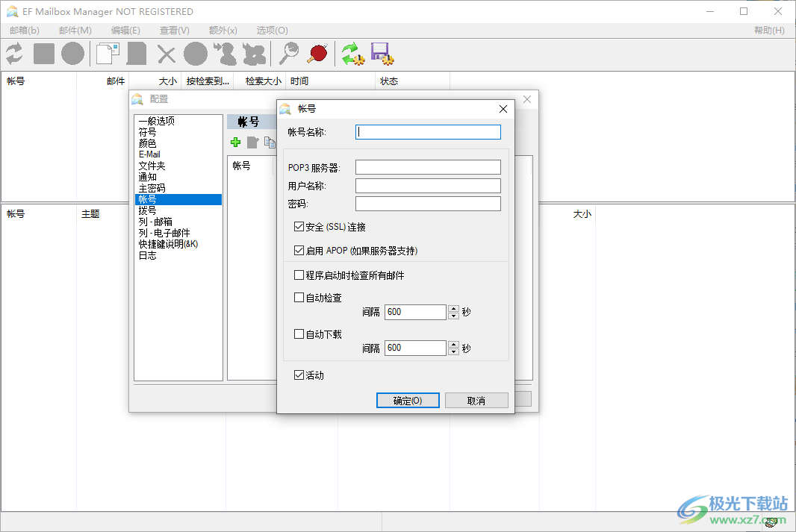
Task: Enable 程序启动时检查所有邮件 checkbox
Action: [x=299, y=275]
